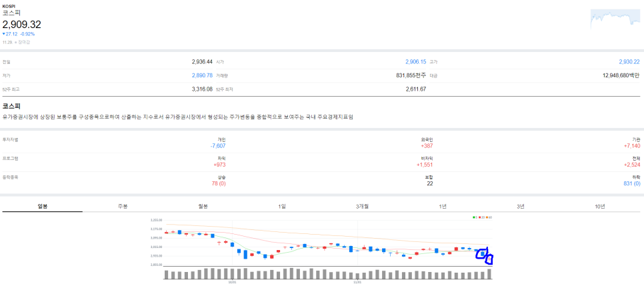The image size is (644, 286).
Task: Click the 개인 net value -7,607
Action: (x=218, y=146)
